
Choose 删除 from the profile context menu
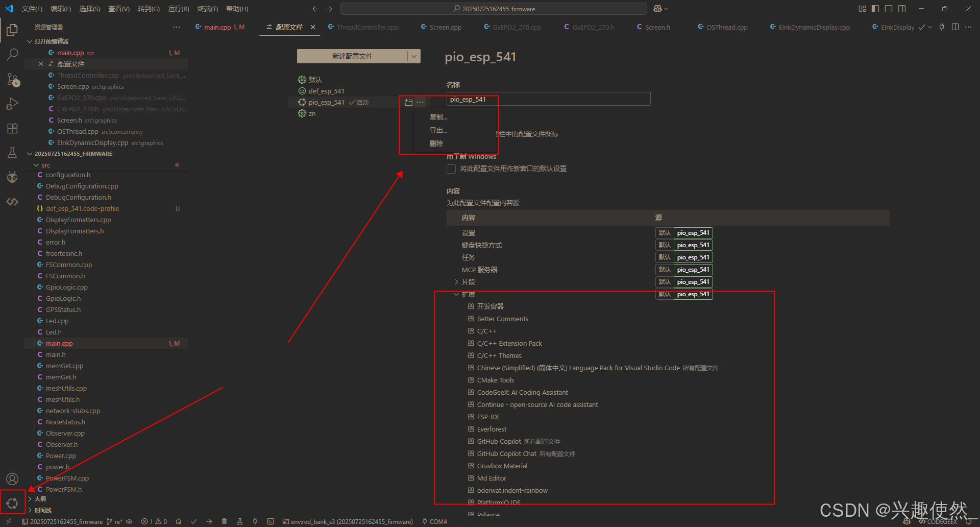coord(436,143)
